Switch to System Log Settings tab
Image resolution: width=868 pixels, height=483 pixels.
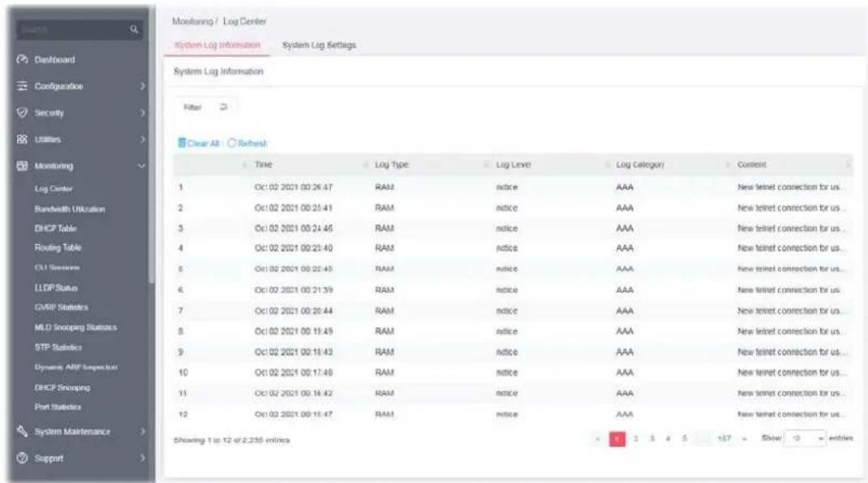[319, 45]
